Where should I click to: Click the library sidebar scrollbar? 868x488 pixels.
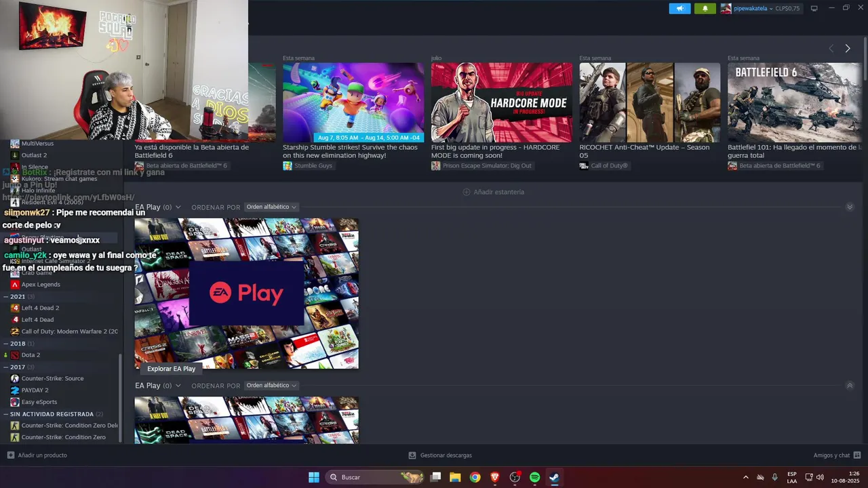click(121, 397)
